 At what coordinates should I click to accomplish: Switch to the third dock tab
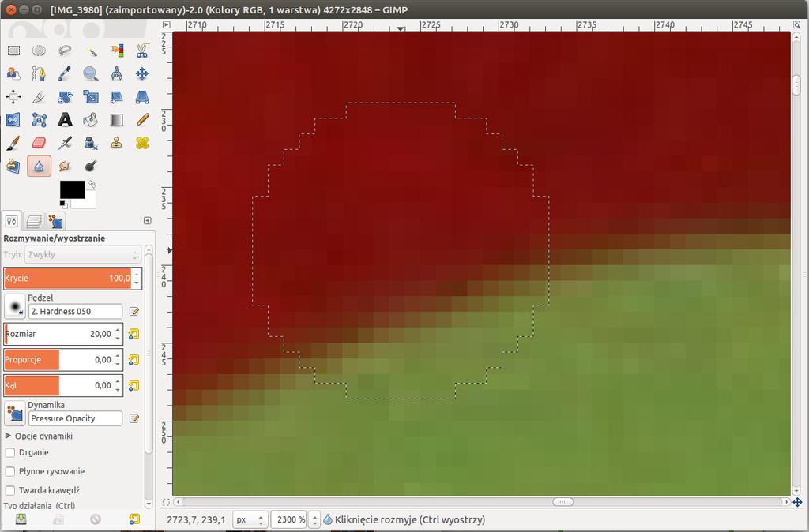[55, 221]
